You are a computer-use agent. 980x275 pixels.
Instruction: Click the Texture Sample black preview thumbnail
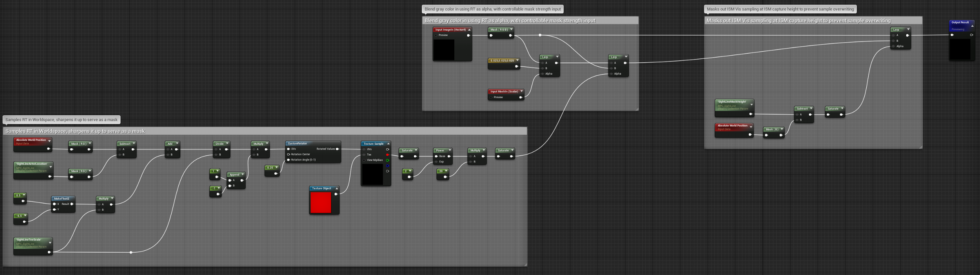coord(372,174)
